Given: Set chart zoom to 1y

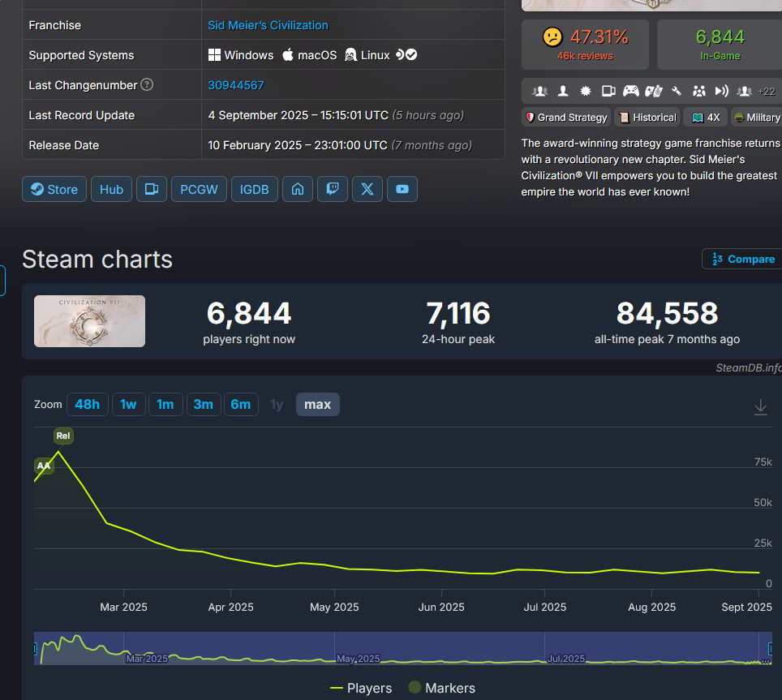Looking at the screenshot, I should click(277, 404).
